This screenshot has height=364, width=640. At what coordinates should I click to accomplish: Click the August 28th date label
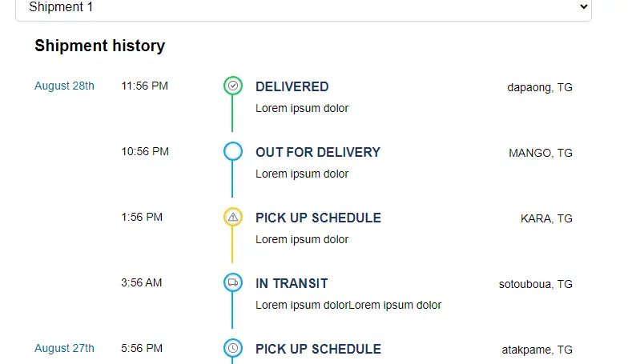(x=64, y=86)
